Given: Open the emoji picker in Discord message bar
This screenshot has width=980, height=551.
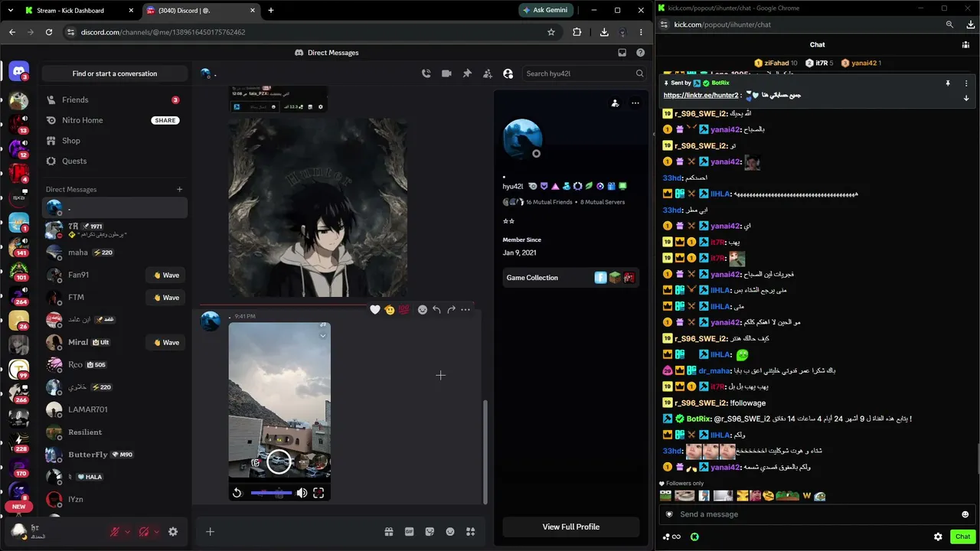Looking at the screenshot, I should (x=450, y=532).
